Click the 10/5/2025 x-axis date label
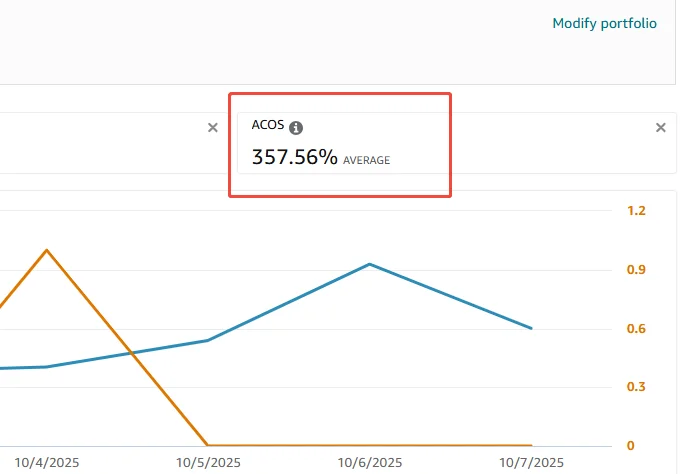Viewport: 687px width, 474px height. click(x=208, y=463)
